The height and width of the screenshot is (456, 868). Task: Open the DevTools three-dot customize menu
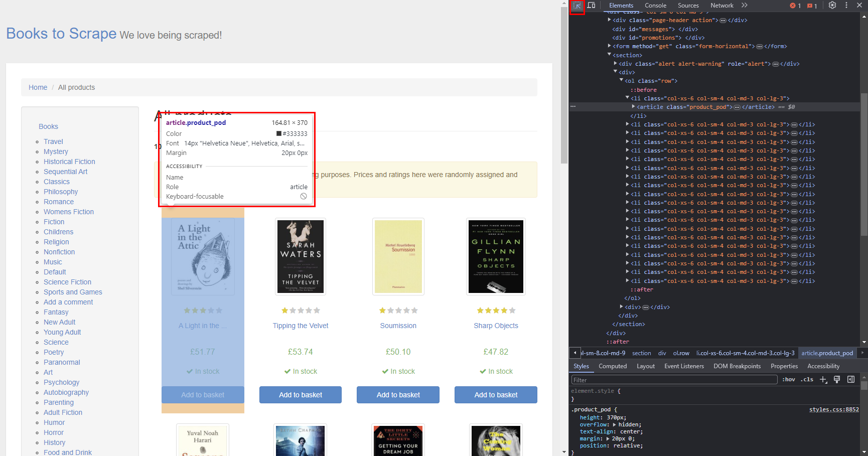846,6
